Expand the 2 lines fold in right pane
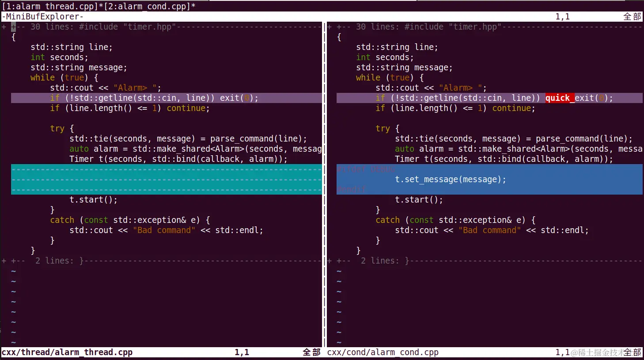Image resolution: width=644 pixels, height=360 pixels. click(485, 260)
